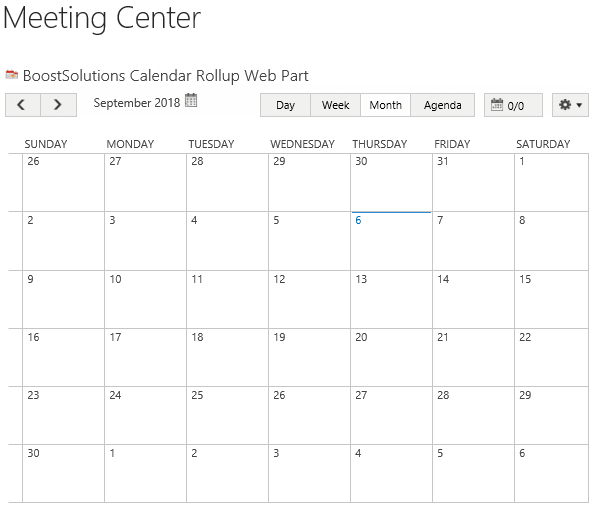Select the September 25 day cell

[x=227, y=415]
